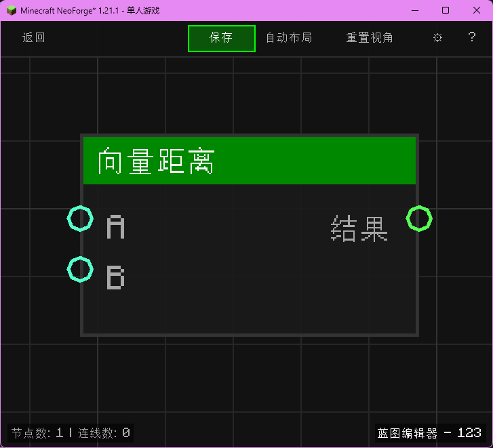Reset the view with 重置视角
Viewport: 493px width, 448px height.
point(370,38)
